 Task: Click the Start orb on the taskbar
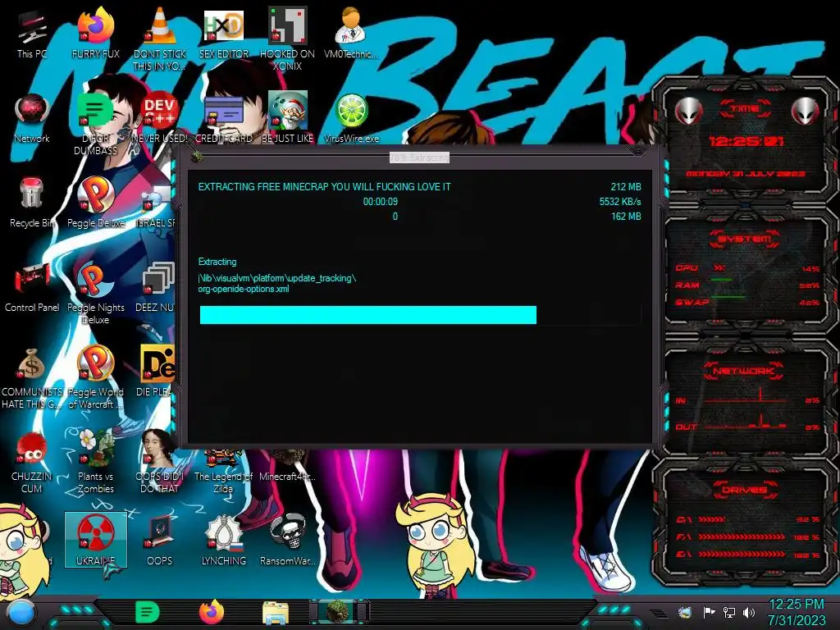point(20,614)
